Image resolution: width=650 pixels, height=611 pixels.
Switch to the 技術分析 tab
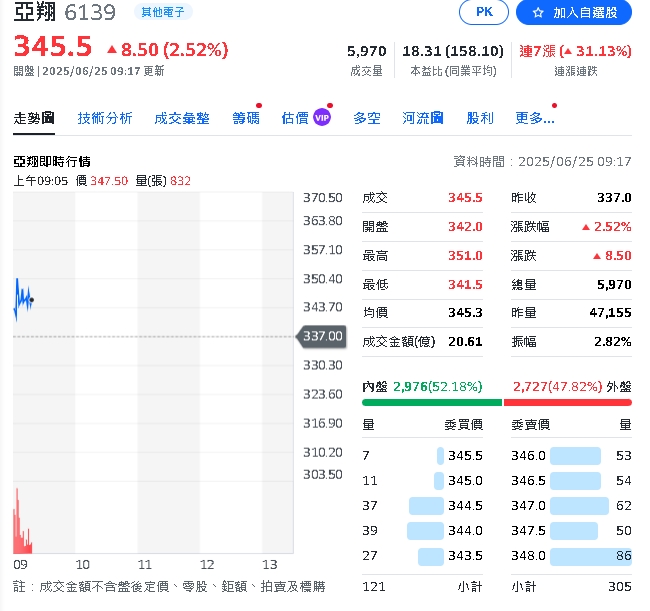[x=104, y=118]
